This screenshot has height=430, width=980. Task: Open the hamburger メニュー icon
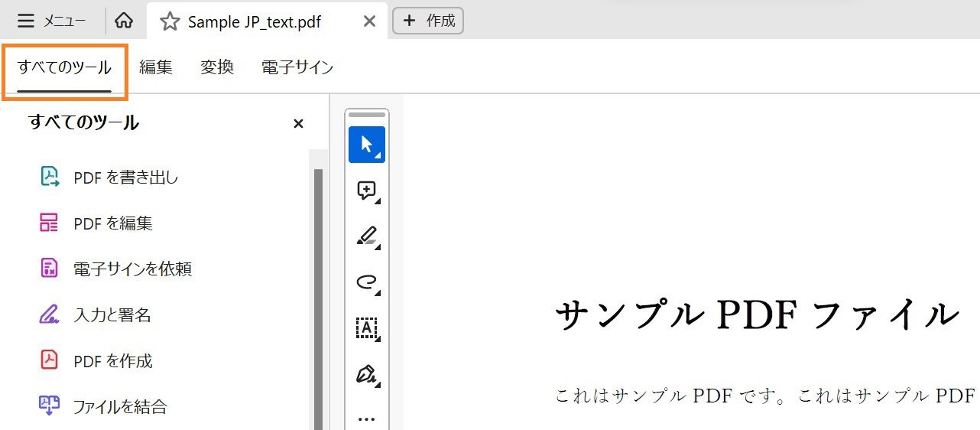[25, 21]
